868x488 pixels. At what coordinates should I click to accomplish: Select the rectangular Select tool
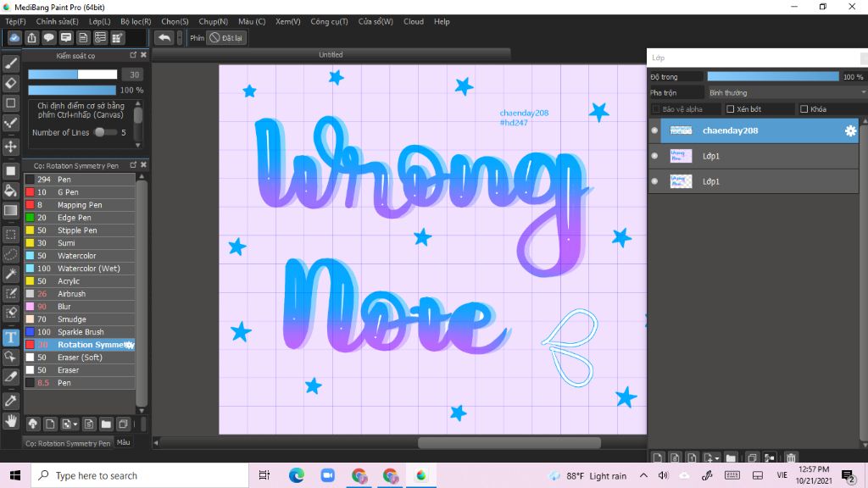[11, 235]
